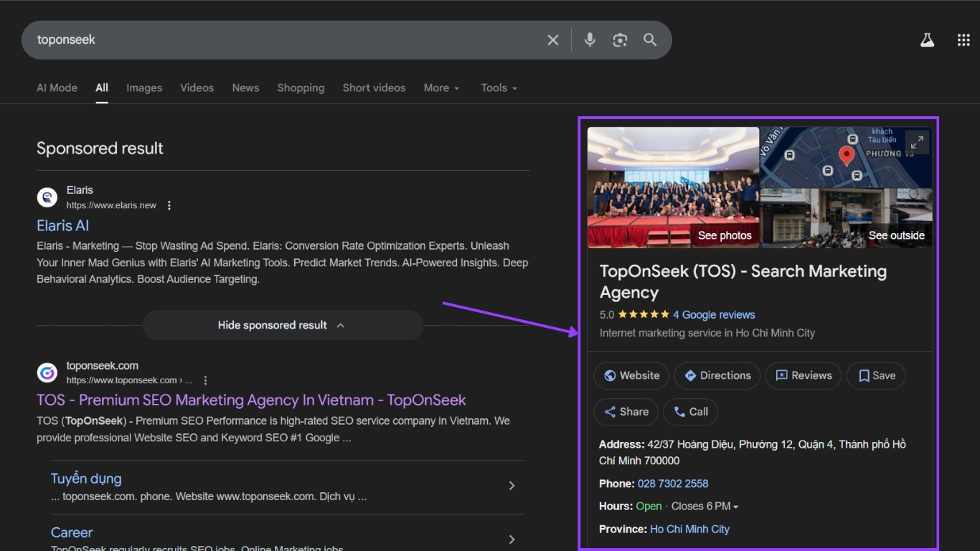980x551 pixels.
Task: Open the three-dot menu on the Elaris result
Action: pyautogui.click(x=169, y=205)
